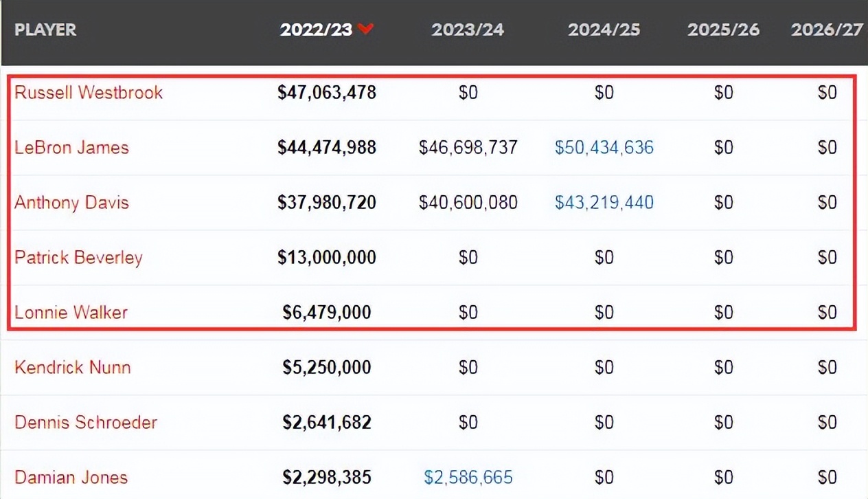Click the red sort arrow beside 2022/23
868x499 pixels.
pyautogui.click(x=365, y=30)
